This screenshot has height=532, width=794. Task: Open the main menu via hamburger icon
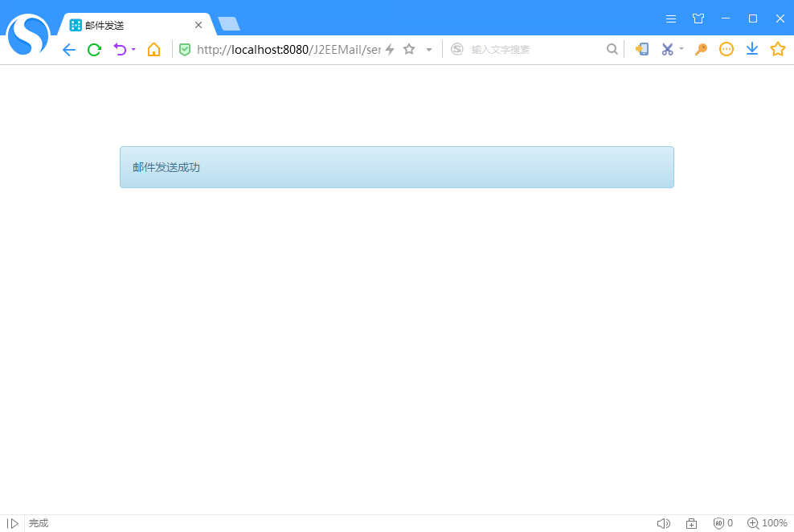[671, 18]
